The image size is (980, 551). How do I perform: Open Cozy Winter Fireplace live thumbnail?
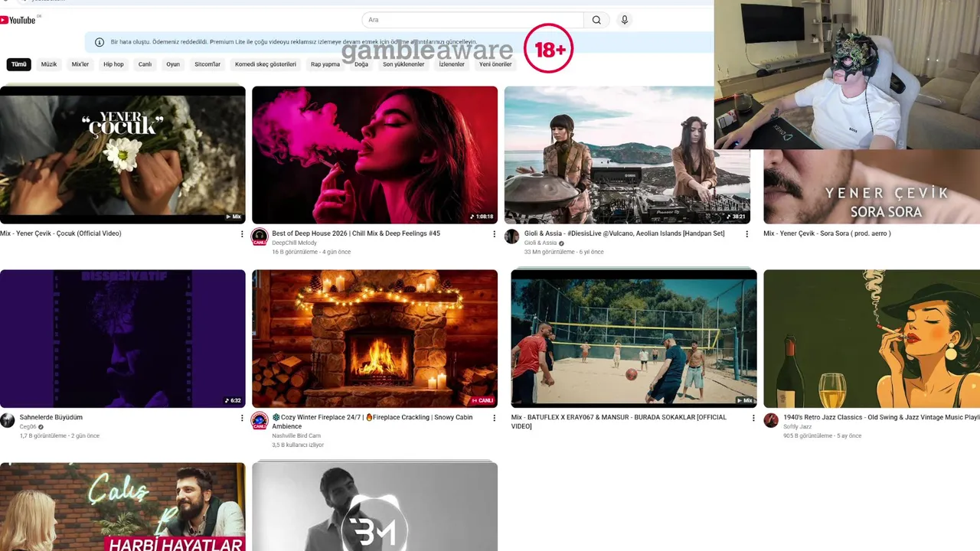(x=374, y=338)
